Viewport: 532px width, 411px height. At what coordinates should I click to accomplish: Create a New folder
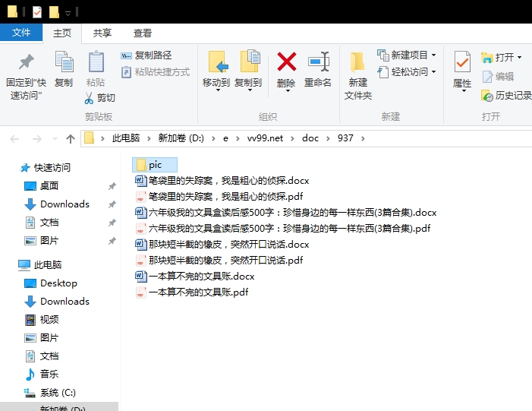[x=358, y=75]
